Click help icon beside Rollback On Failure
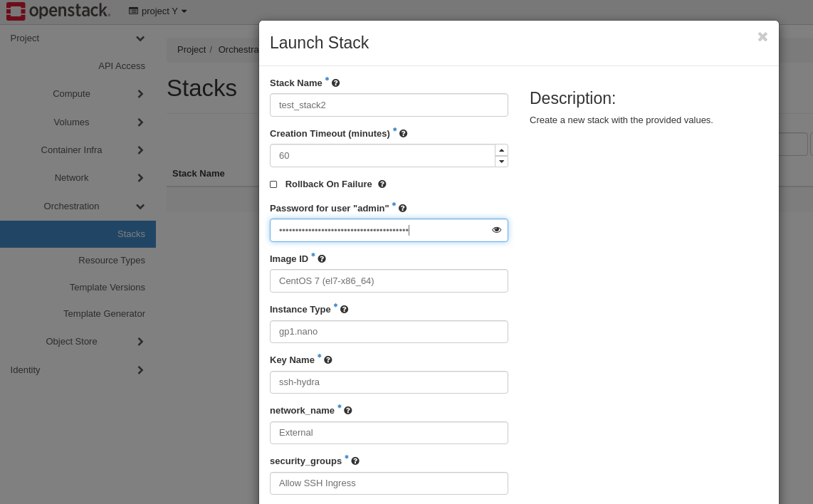The image size is (813, 504). pyautogui.click(x=382, y=184)
